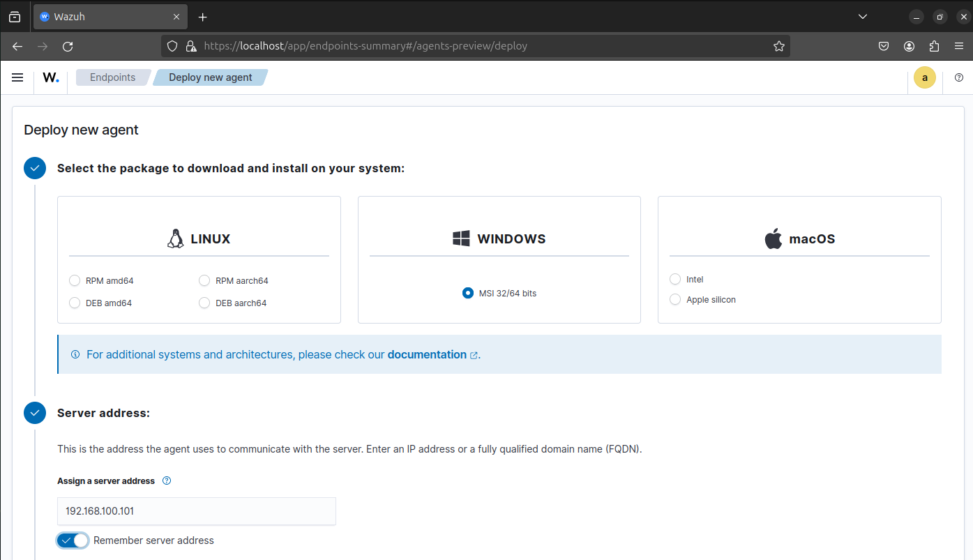The width and height of the screenshot is (973, 560).
Task: Open a new browser tab with plus
Action: click(x=202, y=17)
